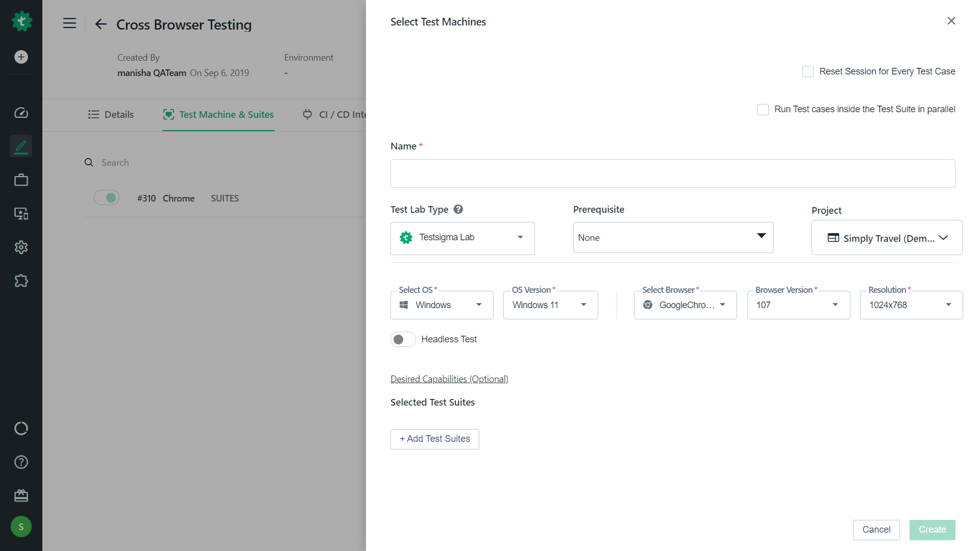Screen dimensions: 980x551
Task: Close the Select Test Machines panel
Action: 951,21
